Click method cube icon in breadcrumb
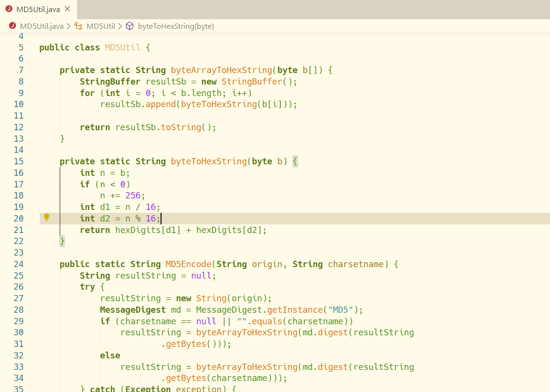This screenshot has width=550, height=392. click(x=130, y=26)
